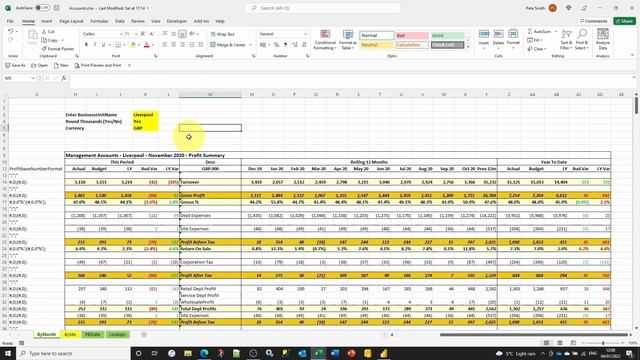Open the Find & Select menu
The width and height of the screenshot is (640, 360).
pos(582,40)
